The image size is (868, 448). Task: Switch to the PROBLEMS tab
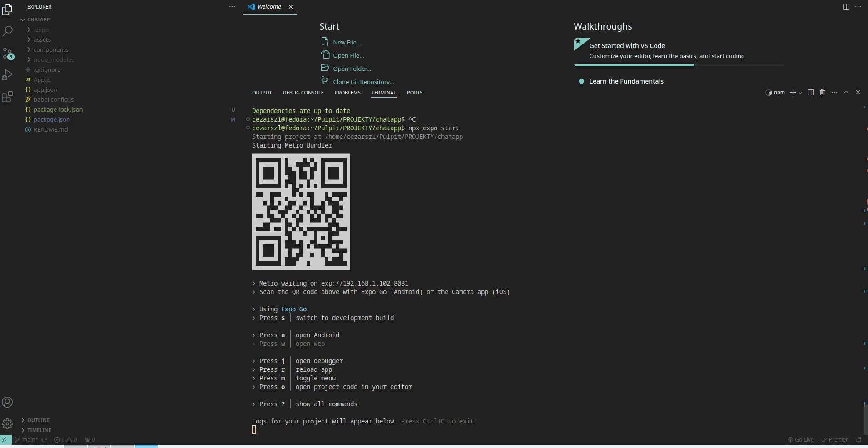pos(347,93)
